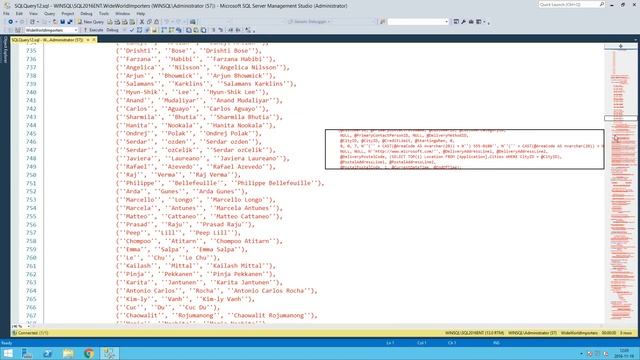This screenshot has height=360, width=640.
Task: Open the WideWorldImporters database dropdown
Action: (51, 30)
